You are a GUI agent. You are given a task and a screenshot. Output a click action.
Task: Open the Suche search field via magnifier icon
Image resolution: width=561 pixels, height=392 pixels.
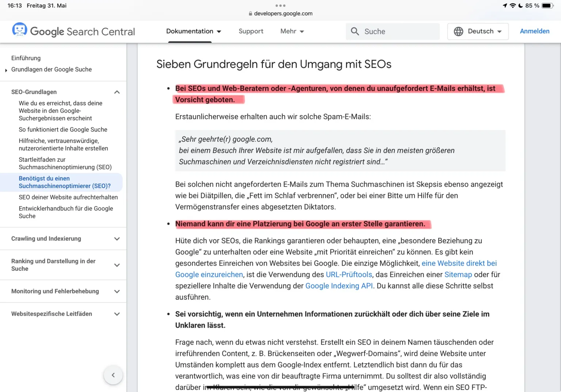tap(355, 31)
